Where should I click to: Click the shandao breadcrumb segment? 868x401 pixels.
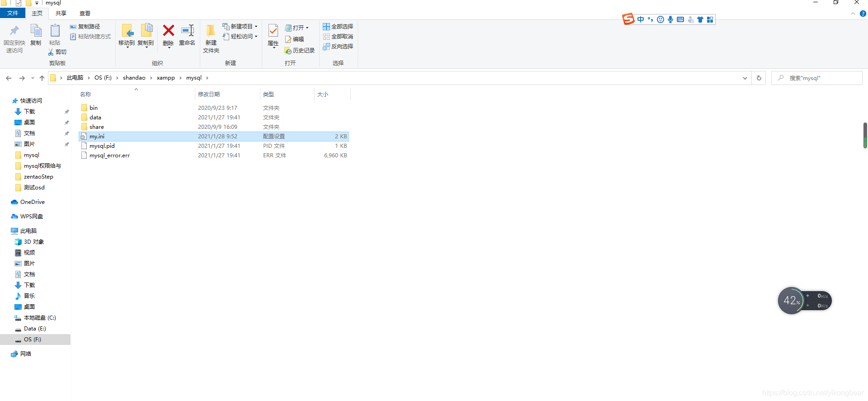pyautogui.click(x=134, y=78)
